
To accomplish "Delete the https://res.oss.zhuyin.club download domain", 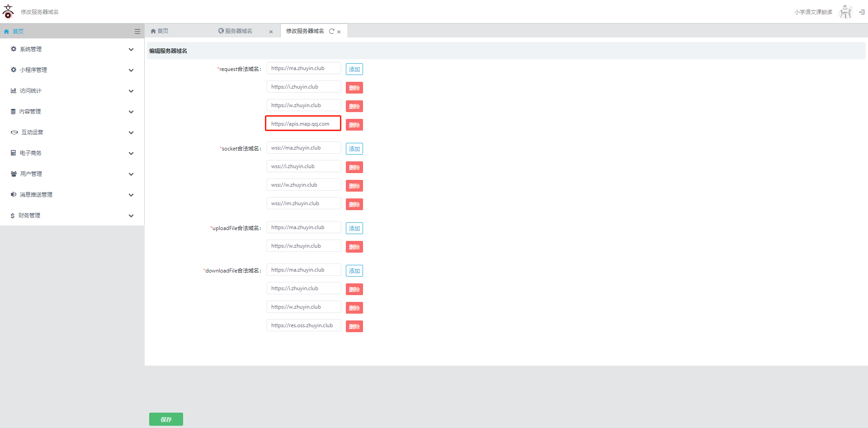I will 354,326.
